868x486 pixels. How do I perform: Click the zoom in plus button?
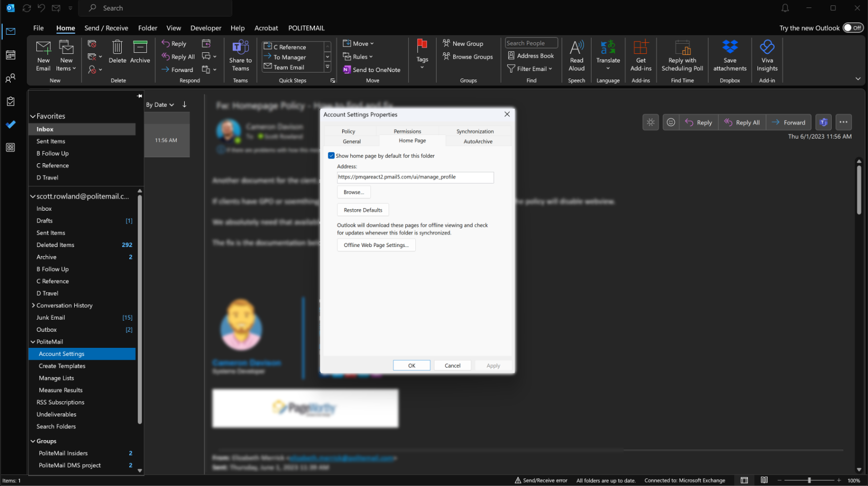[x=839, y=480]
